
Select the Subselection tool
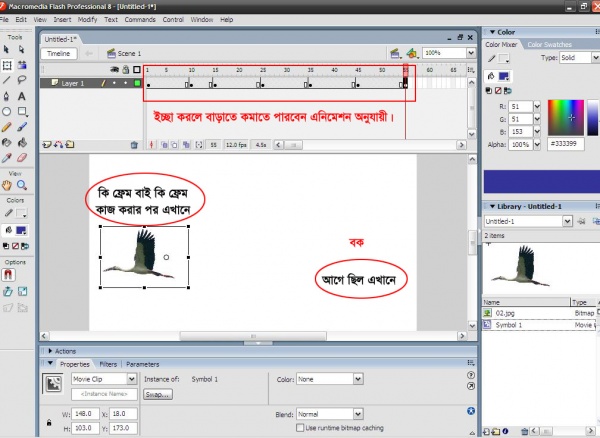[21, 49]
